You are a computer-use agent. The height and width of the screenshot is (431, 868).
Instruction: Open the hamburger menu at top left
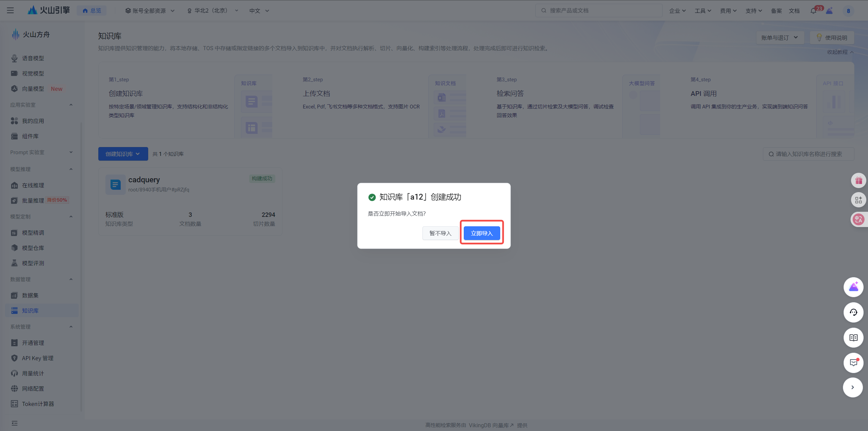pos(11,11)
